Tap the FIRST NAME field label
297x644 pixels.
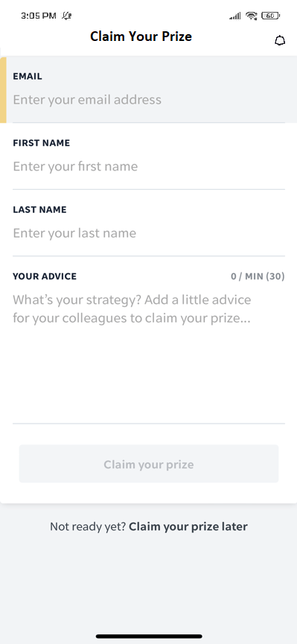tap(42, 143)
